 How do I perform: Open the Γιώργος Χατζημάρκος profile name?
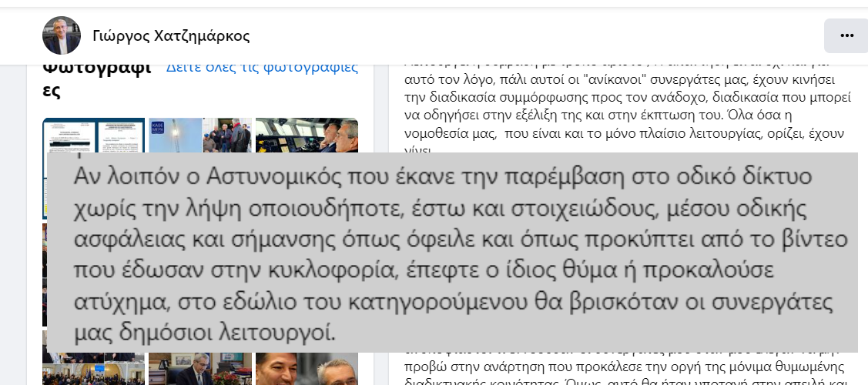click(172, 36)
